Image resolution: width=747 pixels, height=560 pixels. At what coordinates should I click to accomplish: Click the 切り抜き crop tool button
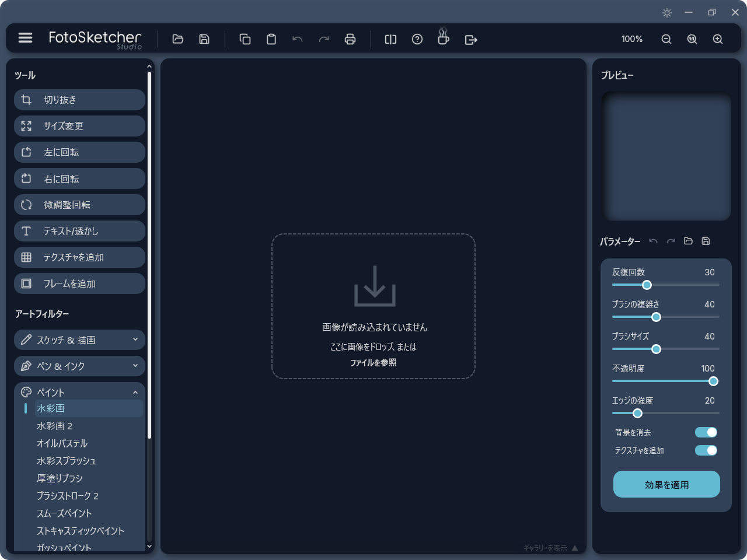coord(79,100)
